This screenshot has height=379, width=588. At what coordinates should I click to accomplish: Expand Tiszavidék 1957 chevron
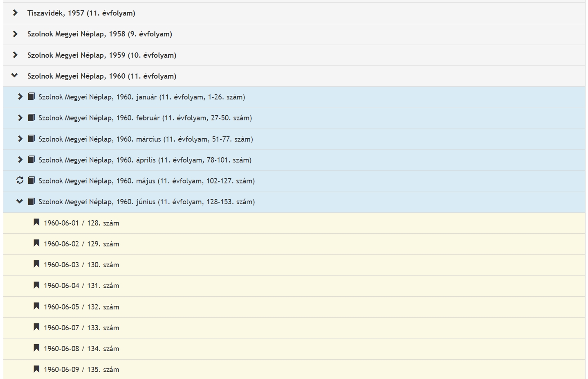click(x=15, y=13)
